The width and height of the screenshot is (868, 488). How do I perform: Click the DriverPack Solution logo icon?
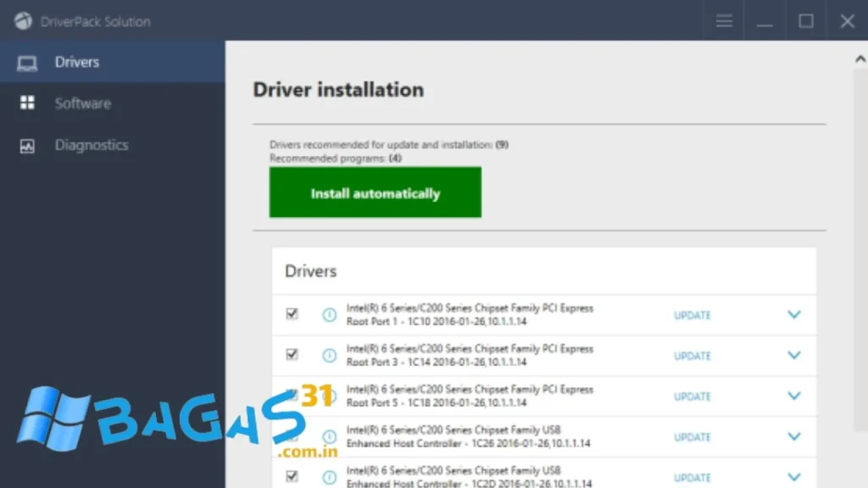point(23,21)
